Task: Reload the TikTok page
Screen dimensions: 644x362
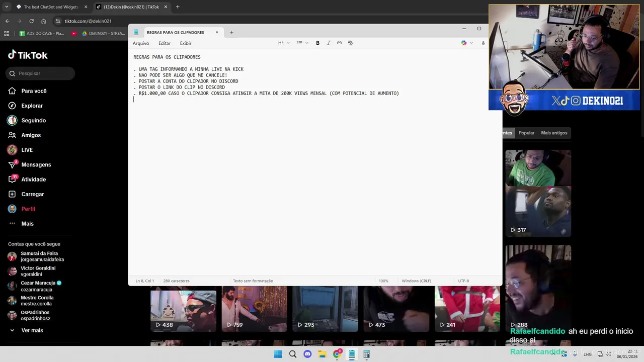Action: point(31,21)
